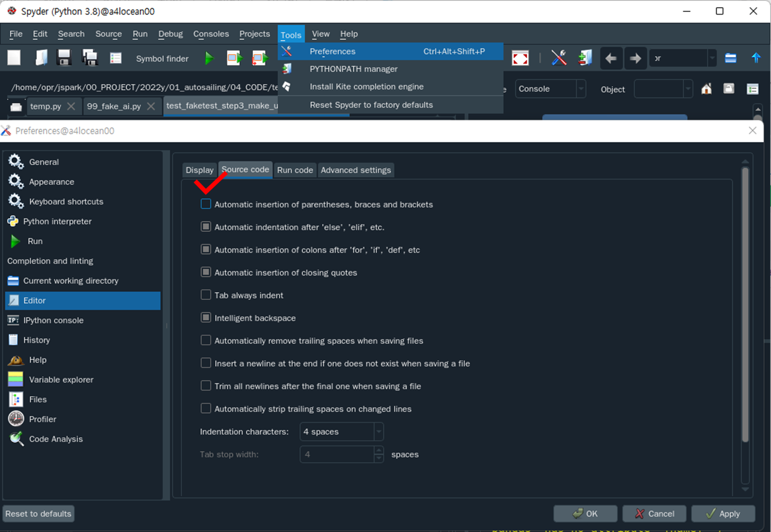Switch to Advanced settings tab
The image size is (771, 532).
(x=356, y=170)
